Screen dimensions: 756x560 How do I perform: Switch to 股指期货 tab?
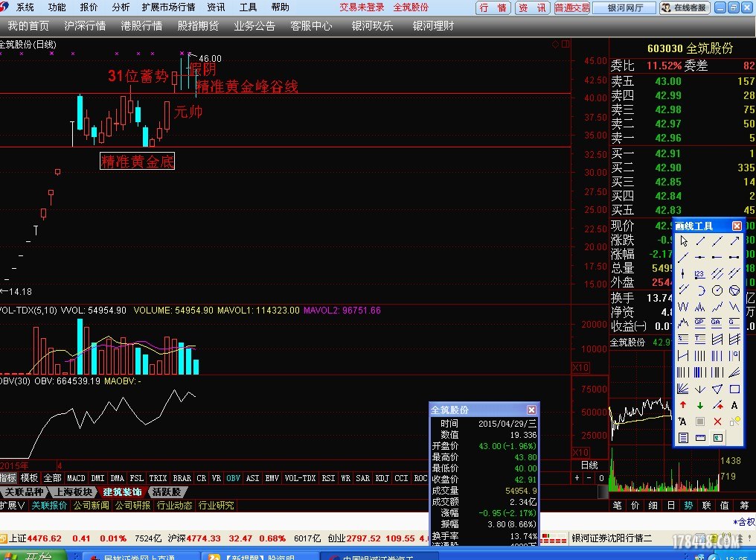(198, 26)
